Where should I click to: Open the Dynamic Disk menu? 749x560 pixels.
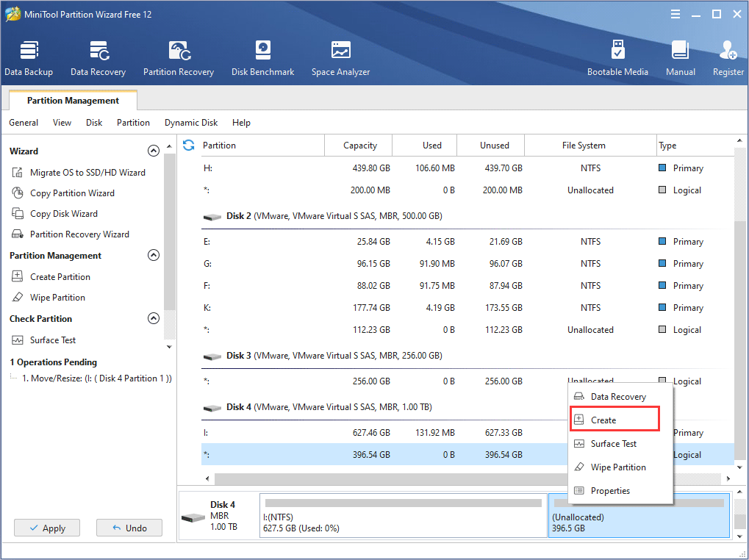(x=191, y=123)
